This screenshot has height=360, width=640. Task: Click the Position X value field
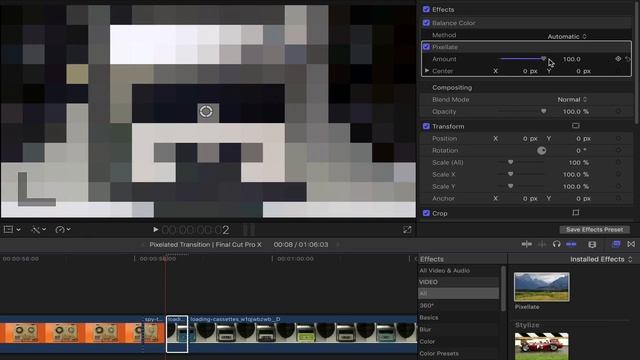tap(530, 139)
